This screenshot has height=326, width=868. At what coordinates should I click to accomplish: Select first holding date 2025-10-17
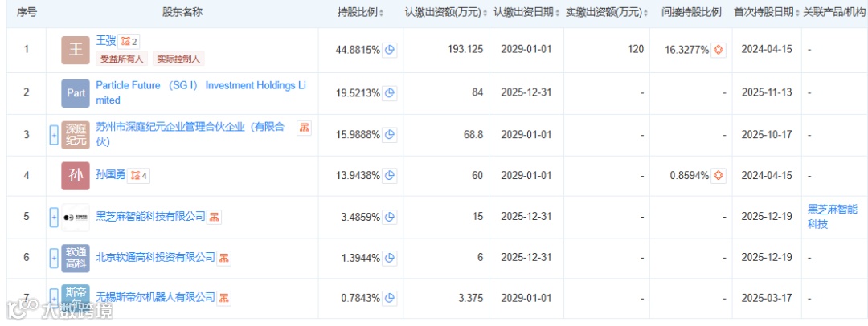click(x=767, y=135)
